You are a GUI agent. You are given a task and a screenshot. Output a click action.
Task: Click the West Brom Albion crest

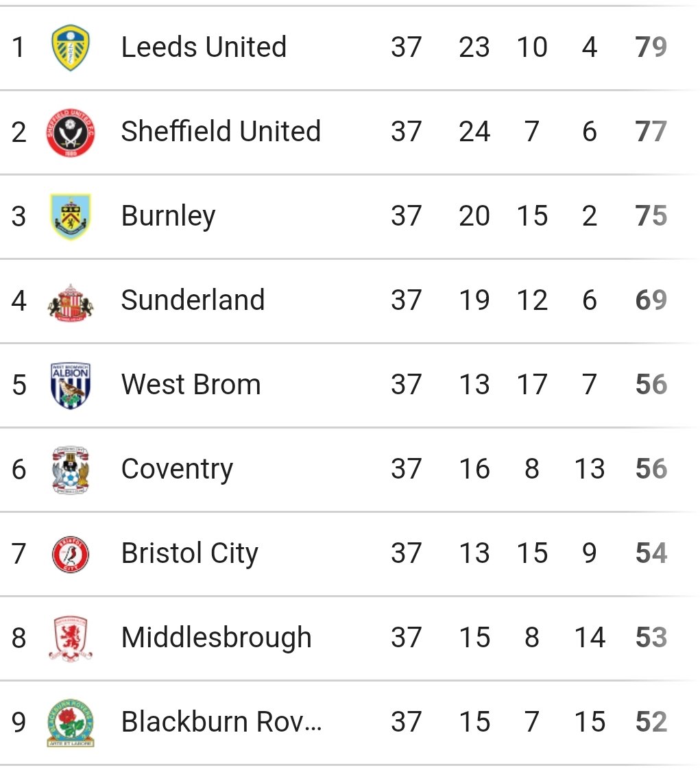point(70,385)
